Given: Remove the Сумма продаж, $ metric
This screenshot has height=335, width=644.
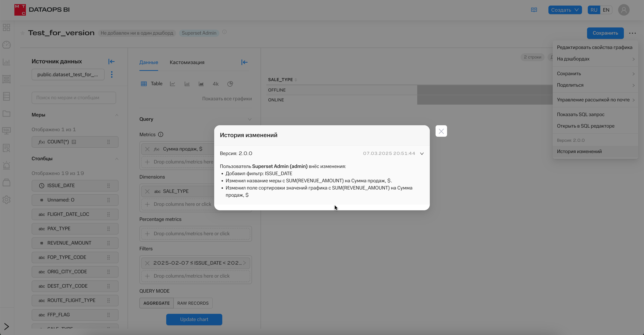Looking at the screenshot, I should coord(147,149).
